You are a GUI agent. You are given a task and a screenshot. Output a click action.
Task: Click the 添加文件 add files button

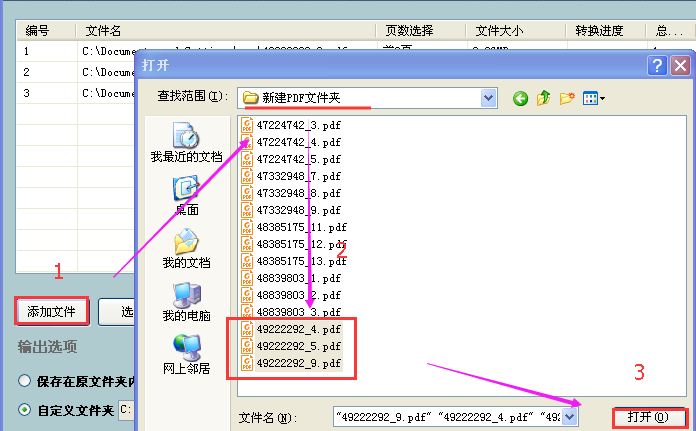[52, 311]
